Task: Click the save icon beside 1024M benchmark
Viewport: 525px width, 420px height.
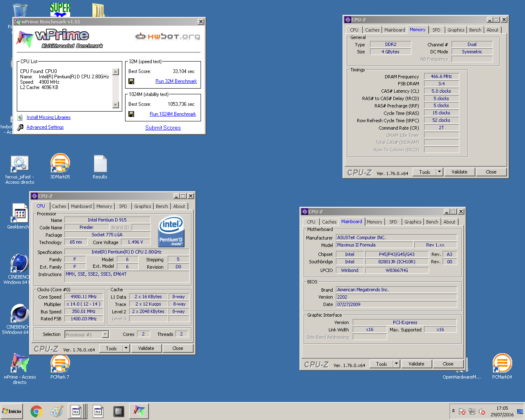Action: coord(131,114)
